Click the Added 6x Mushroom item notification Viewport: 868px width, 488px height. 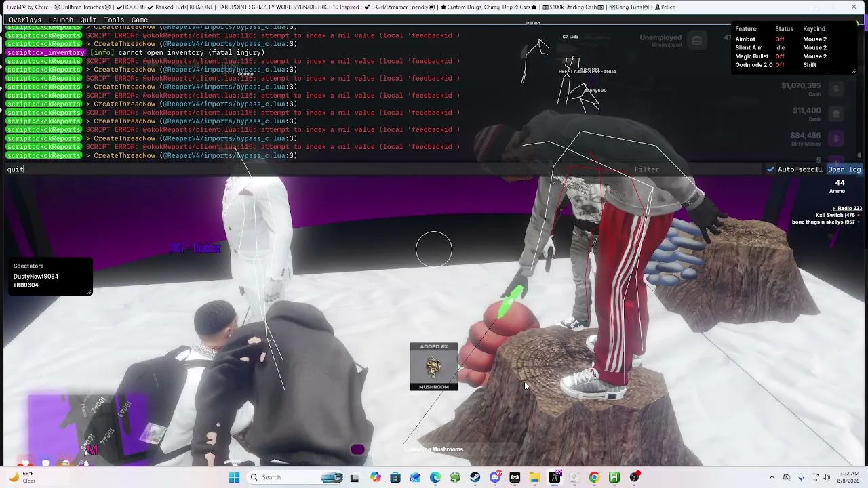434,367
